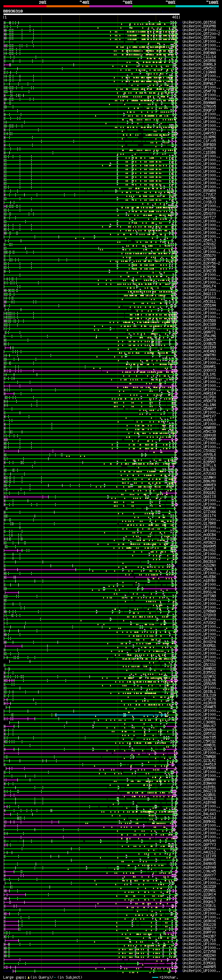The image size is (222, 980).
Task: Select hit label UniRef100_Q7S1G9
Action: click(199, 248)
